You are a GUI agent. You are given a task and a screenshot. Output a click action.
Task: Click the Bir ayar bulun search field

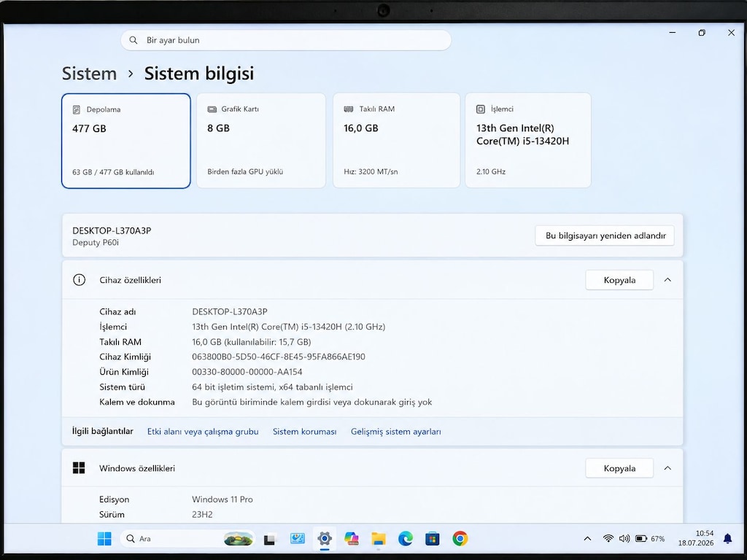click(286, 41)
